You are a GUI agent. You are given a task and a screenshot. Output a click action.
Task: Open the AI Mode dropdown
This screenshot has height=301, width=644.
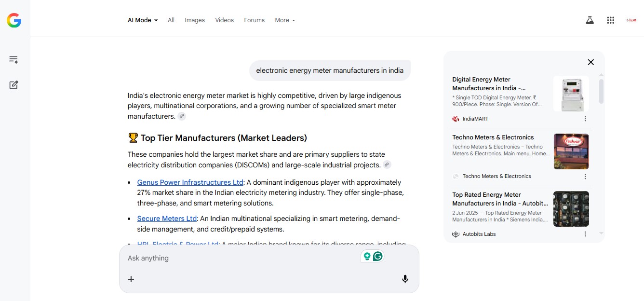pyautogui.click(x=143, y=20)
